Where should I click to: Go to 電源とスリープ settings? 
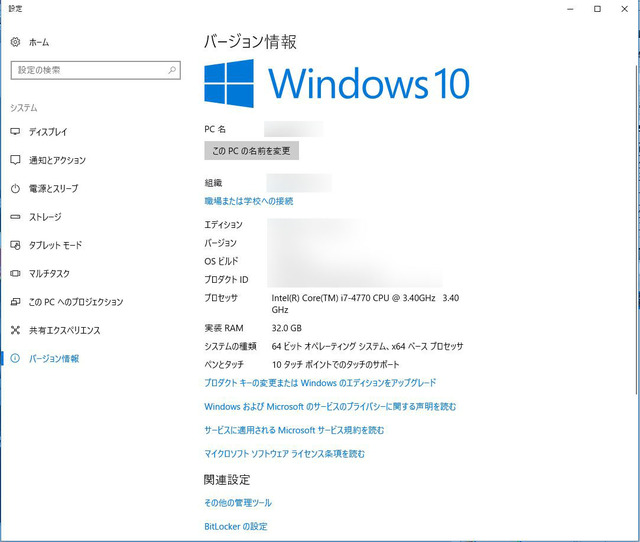point(53,189)
